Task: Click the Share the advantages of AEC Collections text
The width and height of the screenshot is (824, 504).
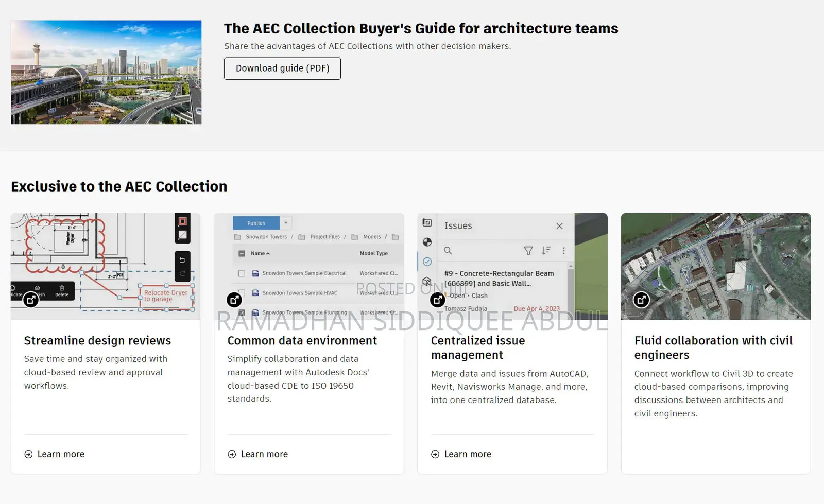Action: [x=367, y=46]
